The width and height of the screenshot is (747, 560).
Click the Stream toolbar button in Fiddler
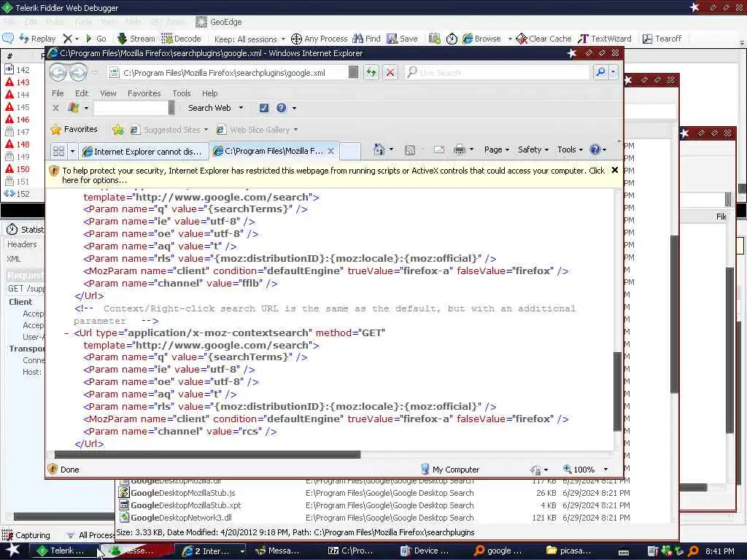[136, 39]
